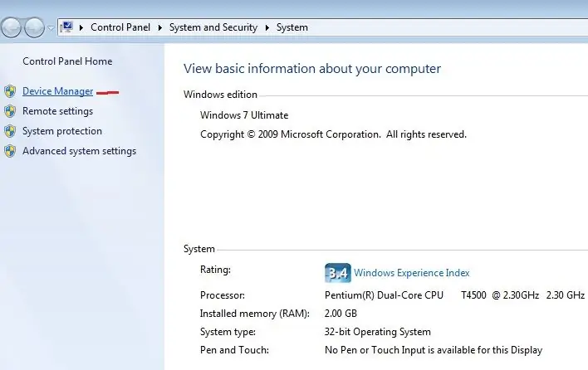The width and height of the screenshot is (588, 370).
Task: Click the Windows 7 Ultimate text
Action: [x=244, y=115]
